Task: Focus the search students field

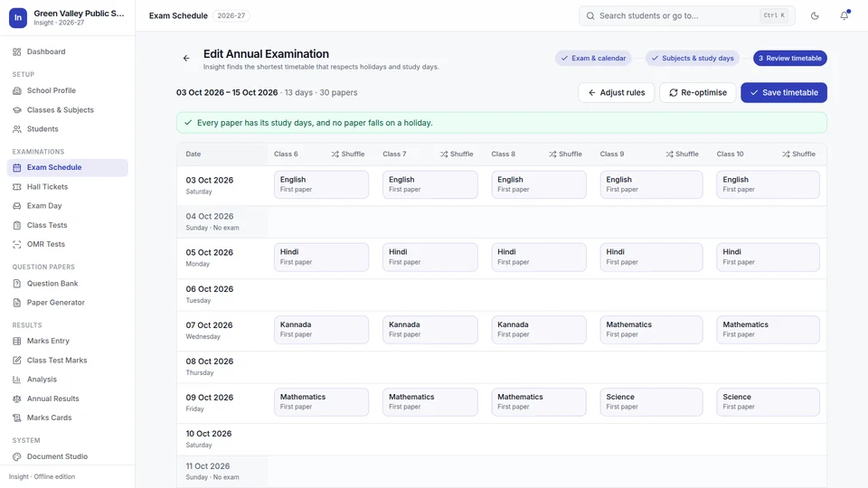Action: (x=687, y=16)
